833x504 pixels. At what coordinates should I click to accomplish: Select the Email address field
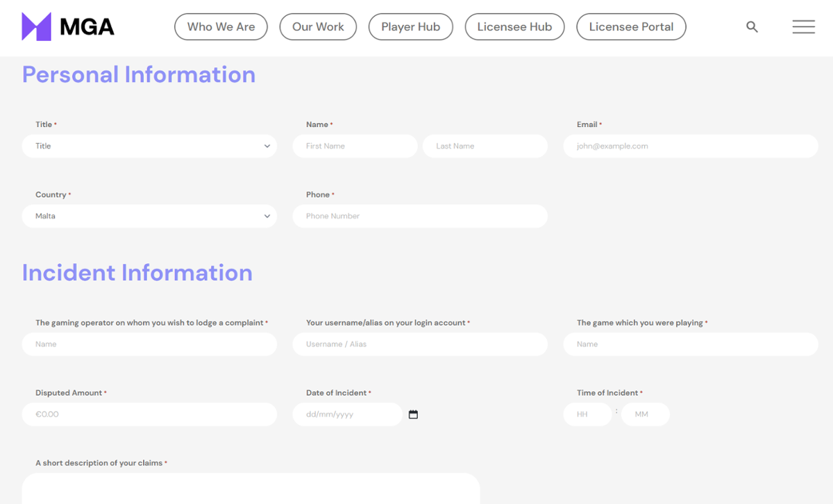click(x=690, y=146)
